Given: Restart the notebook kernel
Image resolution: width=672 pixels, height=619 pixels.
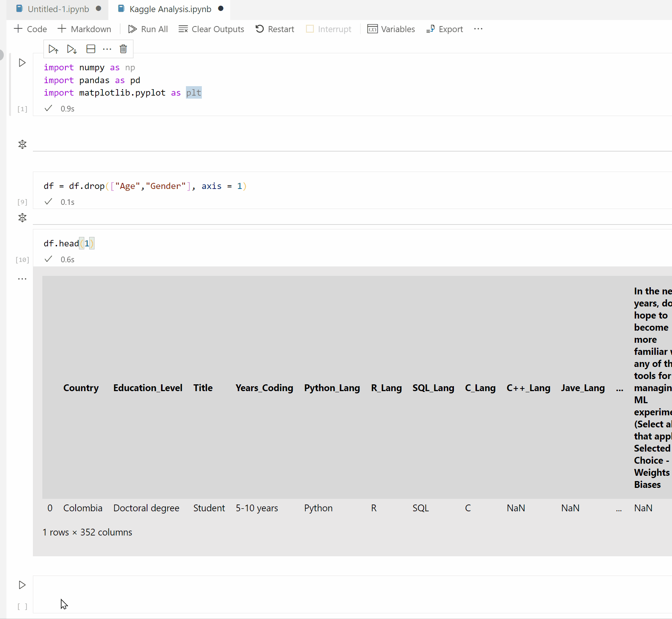Looking at the screenshot, I should click(275, 29).
